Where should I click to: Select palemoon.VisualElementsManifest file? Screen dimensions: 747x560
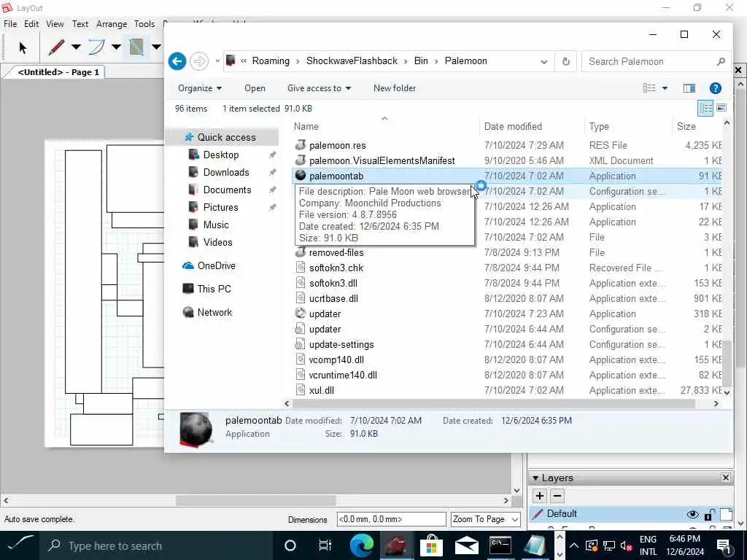(382, 160)
